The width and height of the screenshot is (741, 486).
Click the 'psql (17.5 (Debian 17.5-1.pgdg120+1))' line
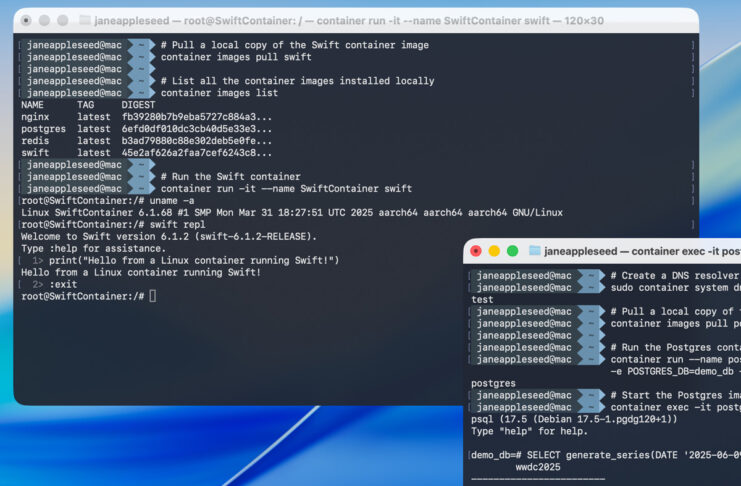click(574, 419)
